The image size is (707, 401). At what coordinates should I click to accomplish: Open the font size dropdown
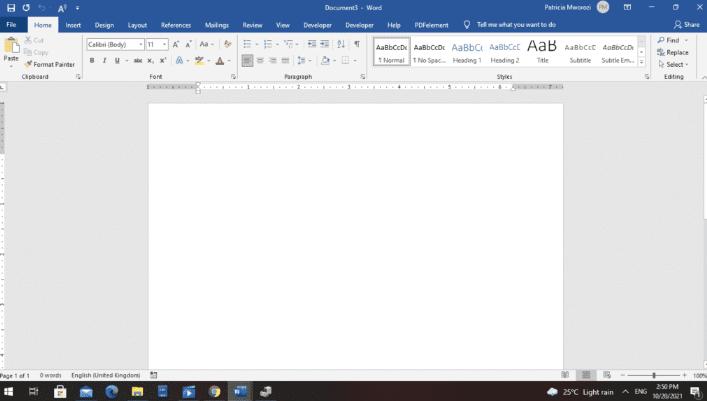pyautogui.click(x=165, y=44)
